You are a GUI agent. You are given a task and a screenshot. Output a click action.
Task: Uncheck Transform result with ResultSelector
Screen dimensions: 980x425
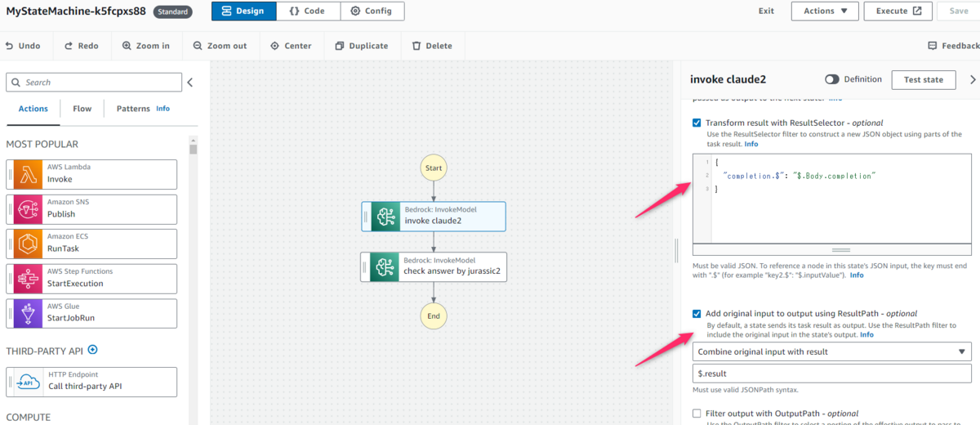(x=697, y=123)
